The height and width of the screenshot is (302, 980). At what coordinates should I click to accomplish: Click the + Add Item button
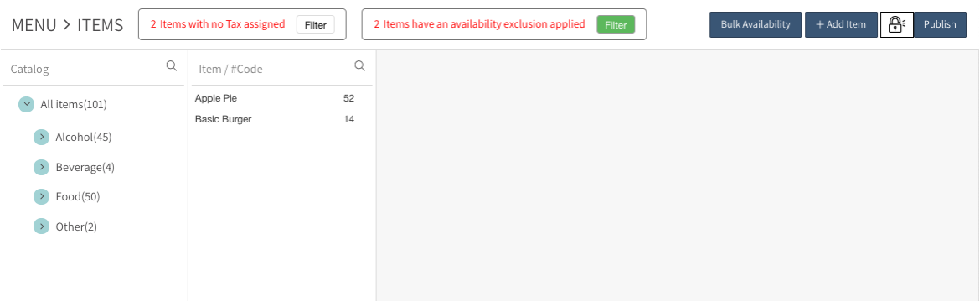[841, 24]
